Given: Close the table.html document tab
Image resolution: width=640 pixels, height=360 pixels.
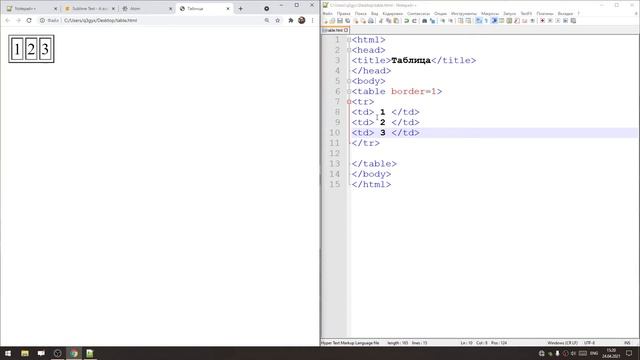Looking at the screenshot, I should pos(346,30).
